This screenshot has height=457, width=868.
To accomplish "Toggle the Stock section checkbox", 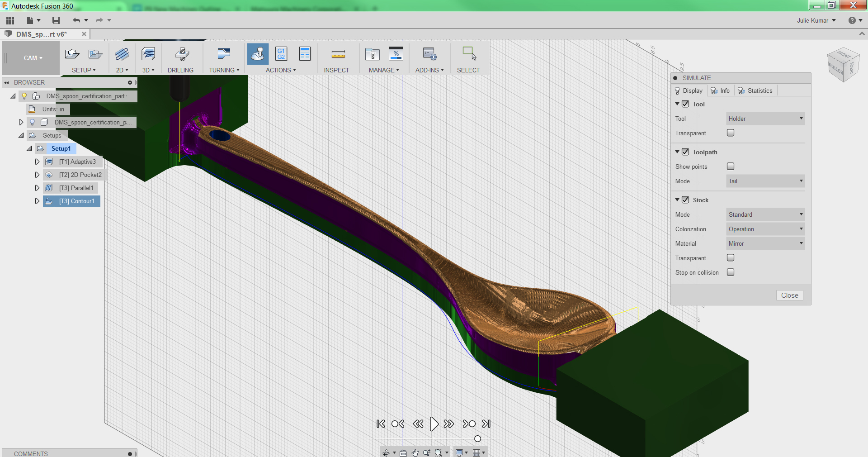I will 685,200.
